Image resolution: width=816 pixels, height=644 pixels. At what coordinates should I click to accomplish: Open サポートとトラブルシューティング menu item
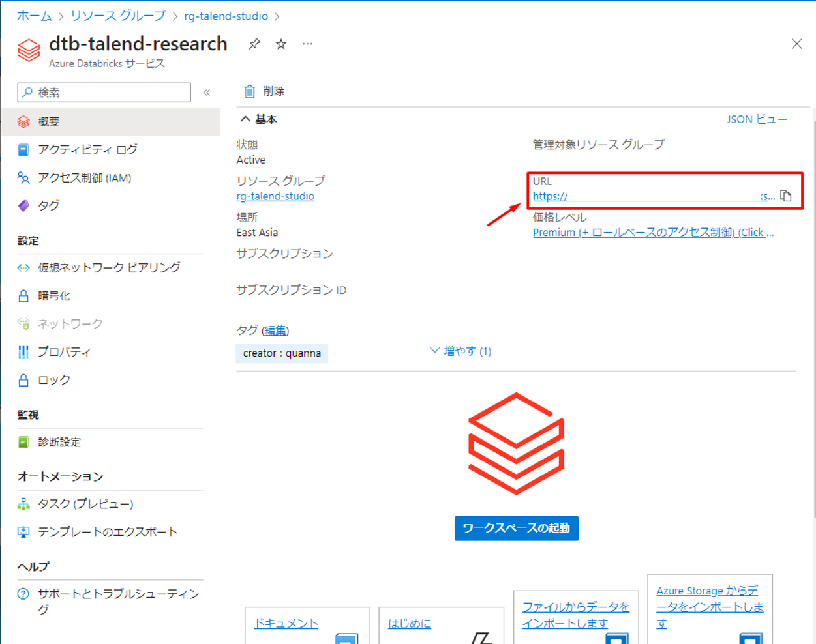pyautogui.click(x=118, y=602)
